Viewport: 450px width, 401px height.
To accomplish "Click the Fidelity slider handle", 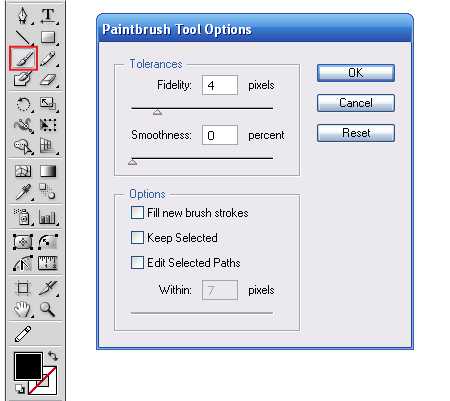I will 157,112.
